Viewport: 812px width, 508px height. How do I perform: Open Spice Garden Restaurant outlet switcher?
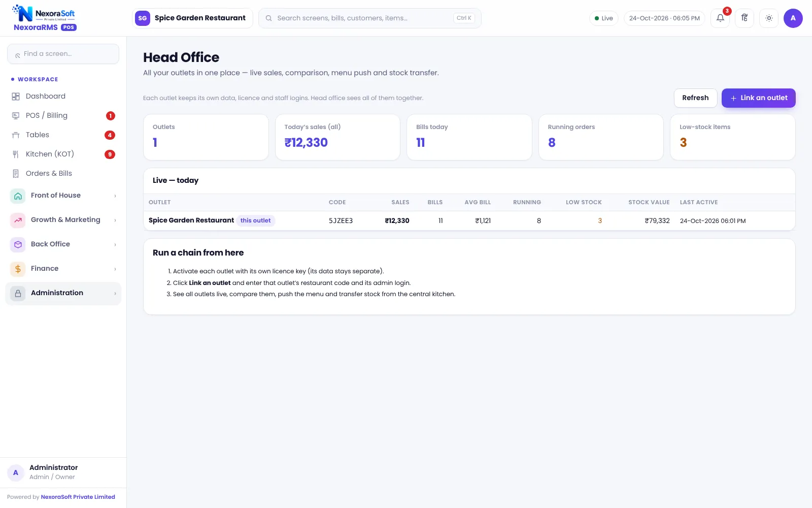click(192, 18)
